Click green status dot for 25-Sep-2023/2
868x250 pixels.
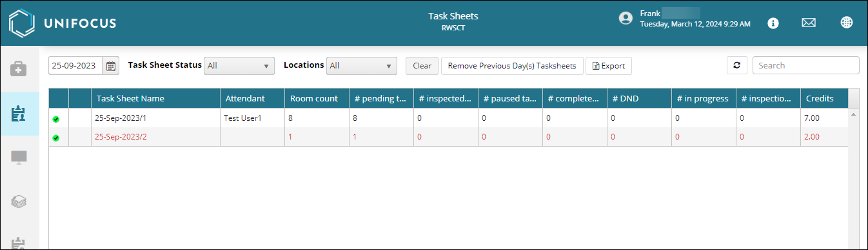click(x=56, y=138)
